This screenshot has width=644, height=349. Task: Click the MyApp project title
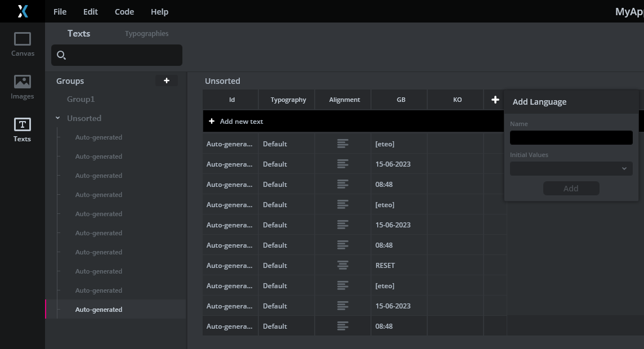coord(629,11)
